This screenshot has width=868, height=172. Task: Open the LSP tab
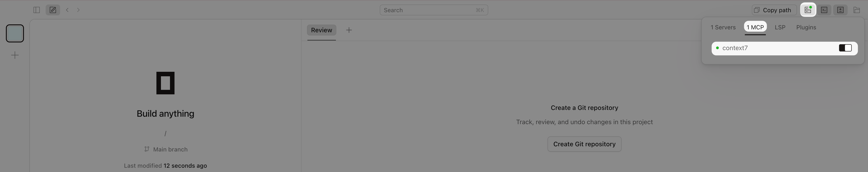(x=780, y=27)
